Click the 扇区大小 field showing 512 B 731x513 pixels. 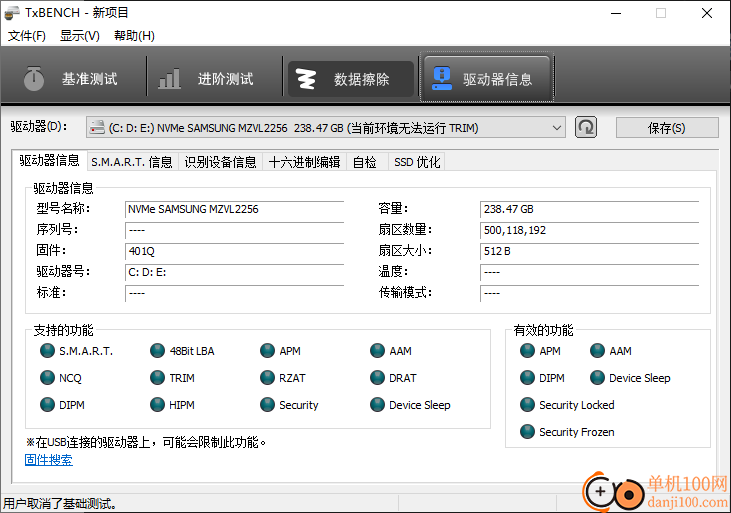tap(589, 251)
